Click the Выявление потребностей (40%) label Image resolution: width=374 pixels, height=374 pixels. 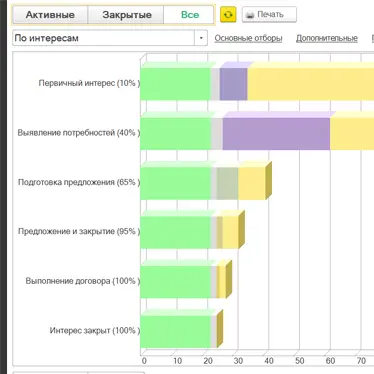point(79,133)
